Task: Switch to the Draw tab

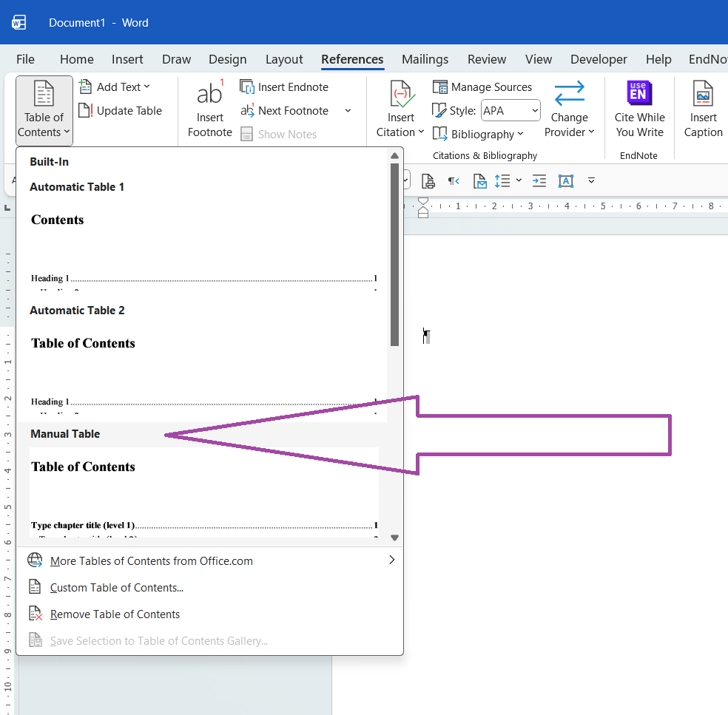Action: [x=176, y=59]
